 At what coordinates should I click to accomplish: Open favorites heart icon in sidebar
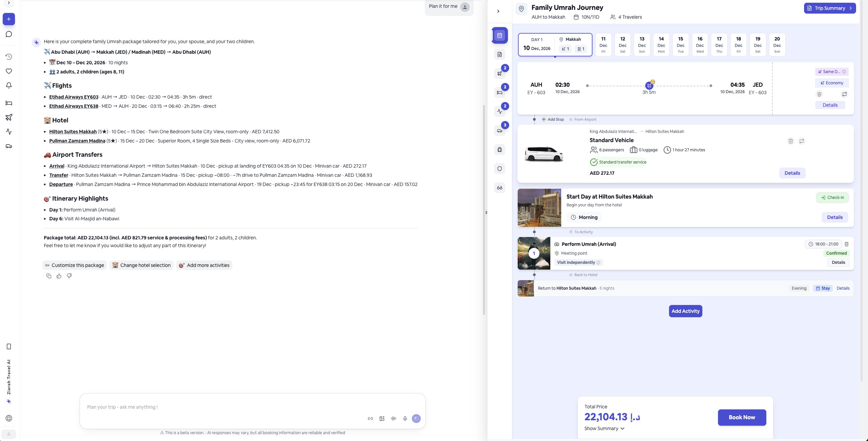(9, 71)
